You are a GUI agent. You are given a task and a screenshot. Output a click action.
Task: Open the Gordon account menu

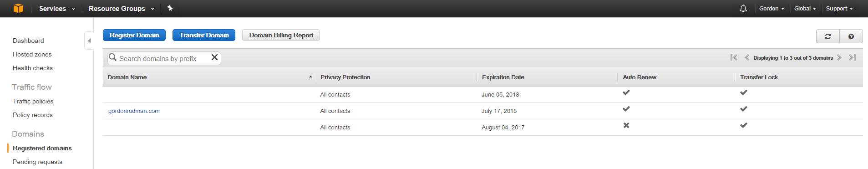coord(772,8)
